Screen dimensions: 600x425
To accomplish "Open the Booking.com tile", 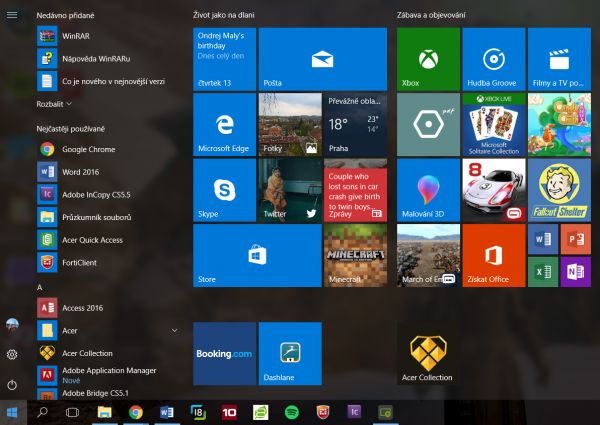I will 224,353.
